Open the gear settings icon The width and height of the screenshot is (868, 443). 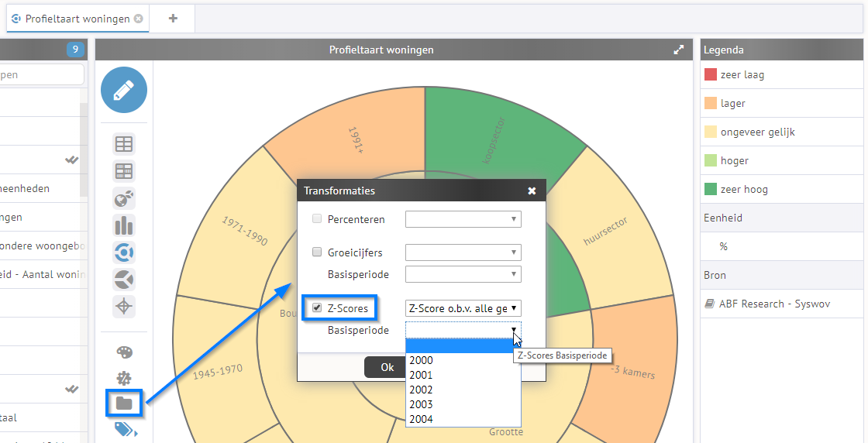point(124,378)
